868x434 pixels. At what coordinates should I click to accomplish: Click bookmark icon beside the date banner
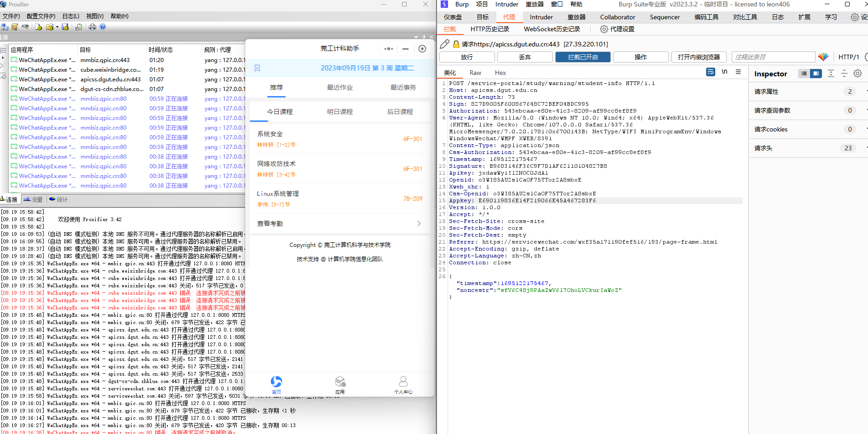pyautogui.click(x=257, y=68)
